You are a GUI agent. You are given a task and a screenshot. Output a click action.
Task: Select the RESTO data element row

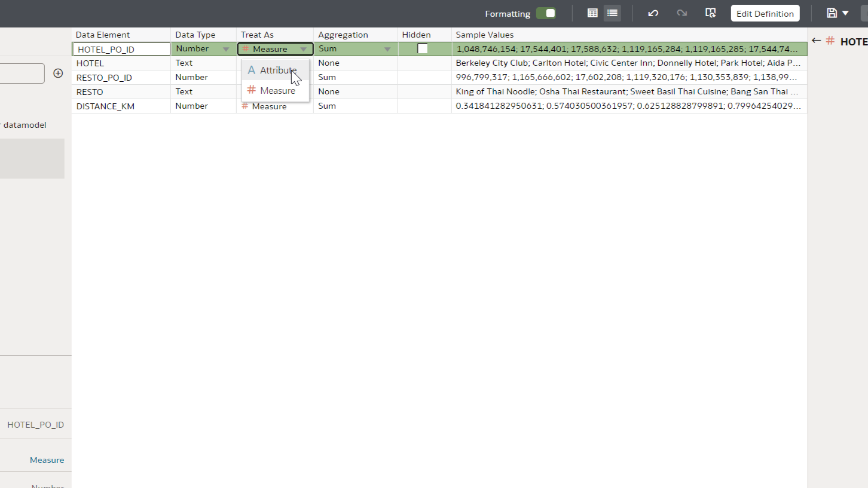coord(90,91)
